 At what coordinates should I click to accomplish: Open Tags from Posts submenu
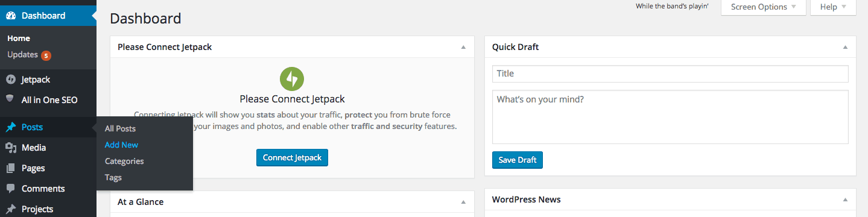tap(113, 177)
